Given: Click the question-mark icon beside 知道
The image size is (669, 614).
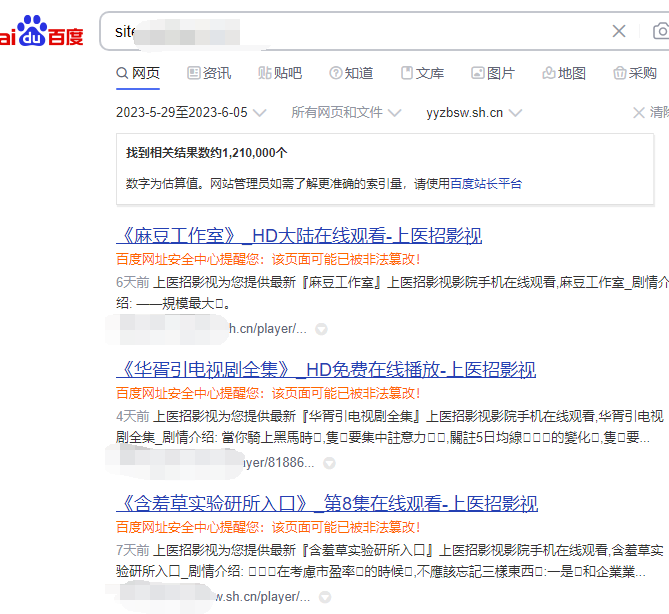Looking at the screenshot, I should [336, 73].
